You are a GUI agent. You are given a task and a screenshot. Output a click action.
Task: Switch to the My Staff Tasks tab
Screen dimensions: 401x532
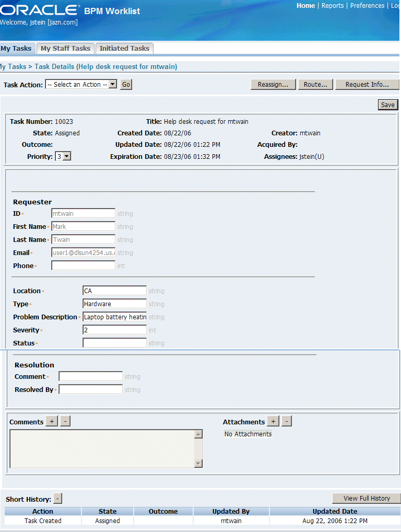[x=65, y=49]
